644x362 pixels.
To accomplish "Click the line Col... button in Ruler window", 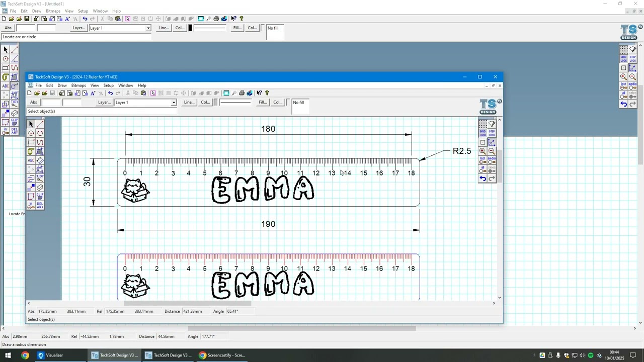I will (x=205, y=103).
